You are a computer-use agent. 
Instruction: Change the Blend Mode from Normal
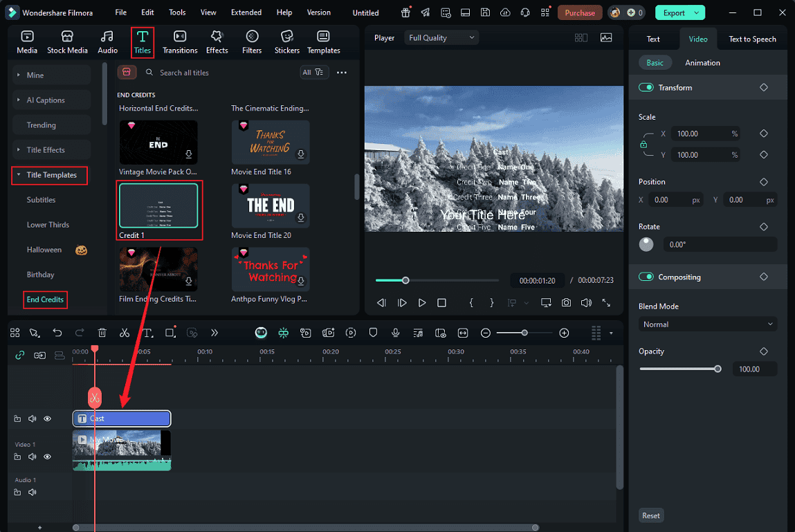click(707, 324)
